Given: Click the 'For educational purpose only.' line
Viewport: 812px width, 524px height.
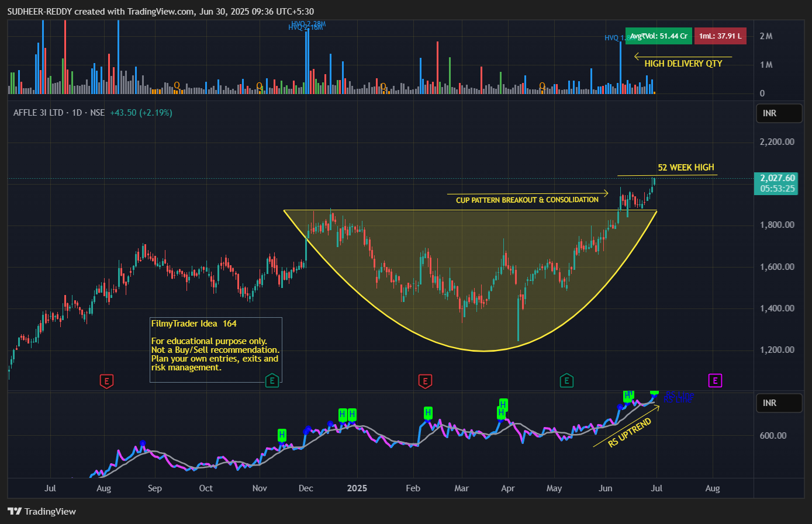Looking at the screenshot, I should tap(209, 341).
